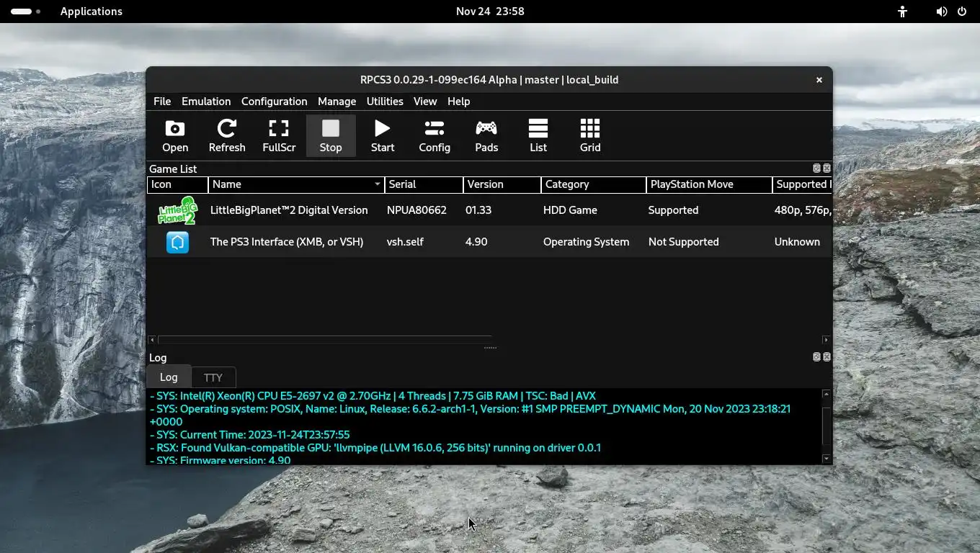Start emulation with the Start icon
The image size is (980, 553).
[383, 135]
